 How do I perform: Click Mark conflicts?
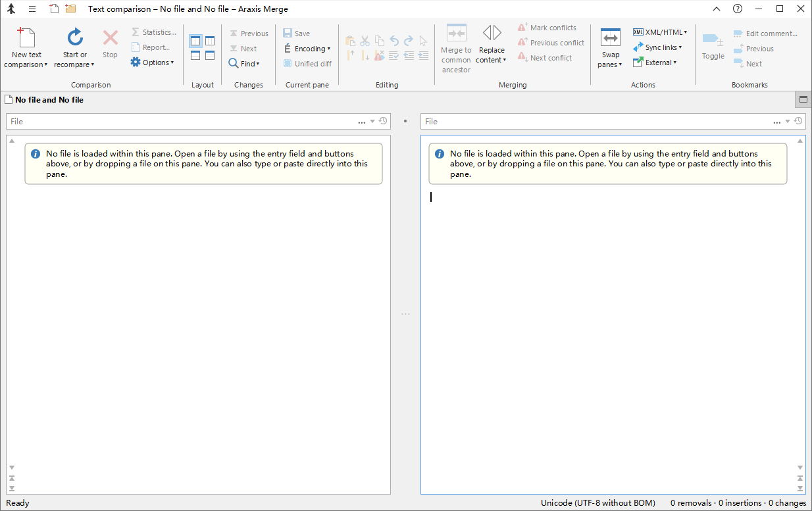(x=547, y=28)
